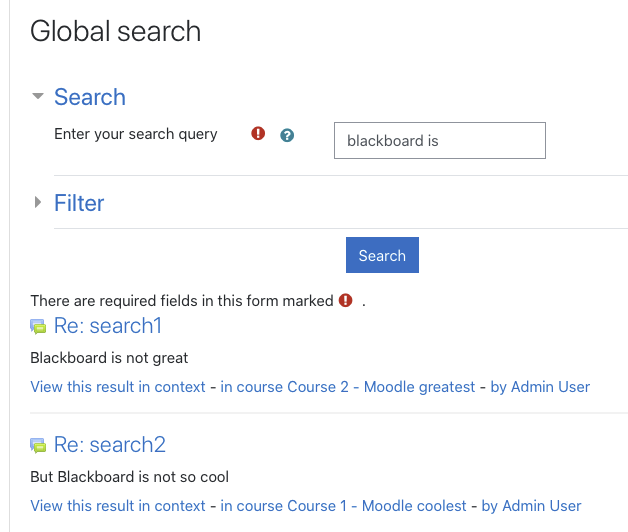The width and height of the screenshot is (628, 532).
Task: Click the red required-field icon beside query label
Action: pos(258,133)
